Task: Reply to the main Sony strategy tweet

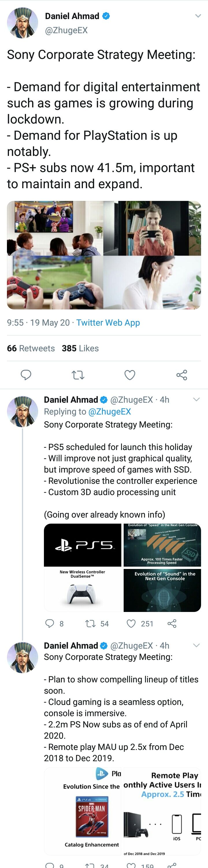Action: coord(26,375)
